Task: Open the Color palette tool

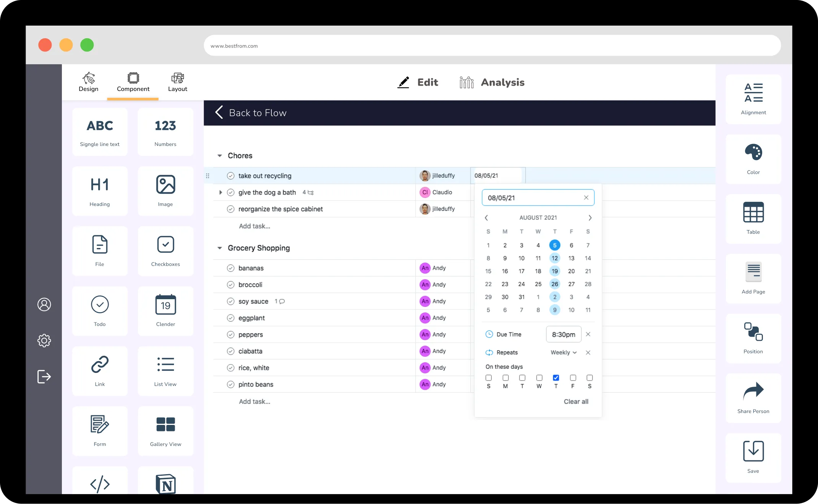Action: pyautogui.click(x=753, y=152)
